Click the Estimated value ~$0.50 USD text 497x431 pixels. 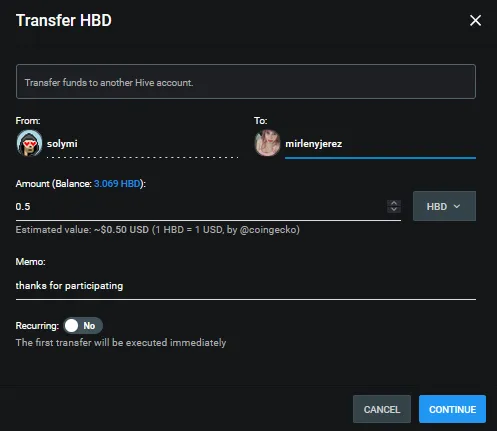tap(158, 230)
